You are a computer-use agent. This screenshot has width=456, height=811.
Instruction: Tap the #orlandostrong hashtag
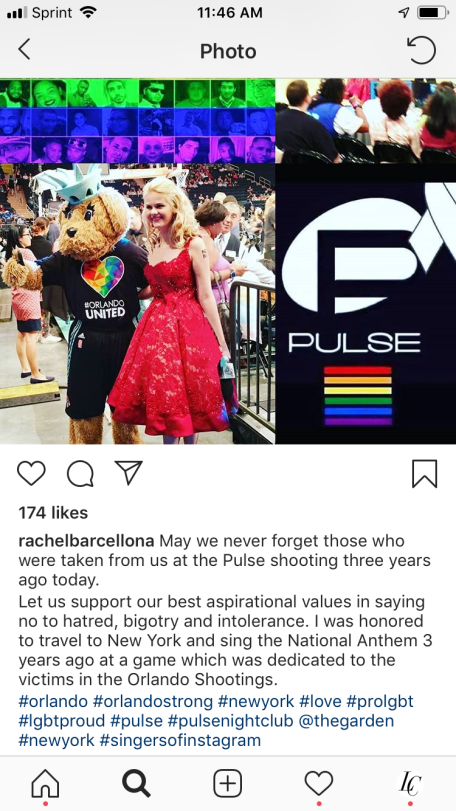(153, 702)
